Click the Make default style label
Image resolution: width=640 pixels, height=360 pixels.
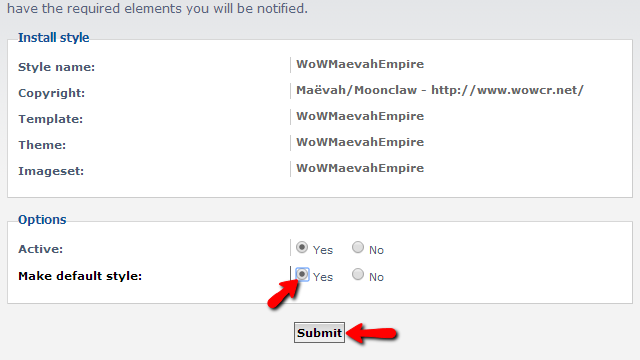point(80,276)
